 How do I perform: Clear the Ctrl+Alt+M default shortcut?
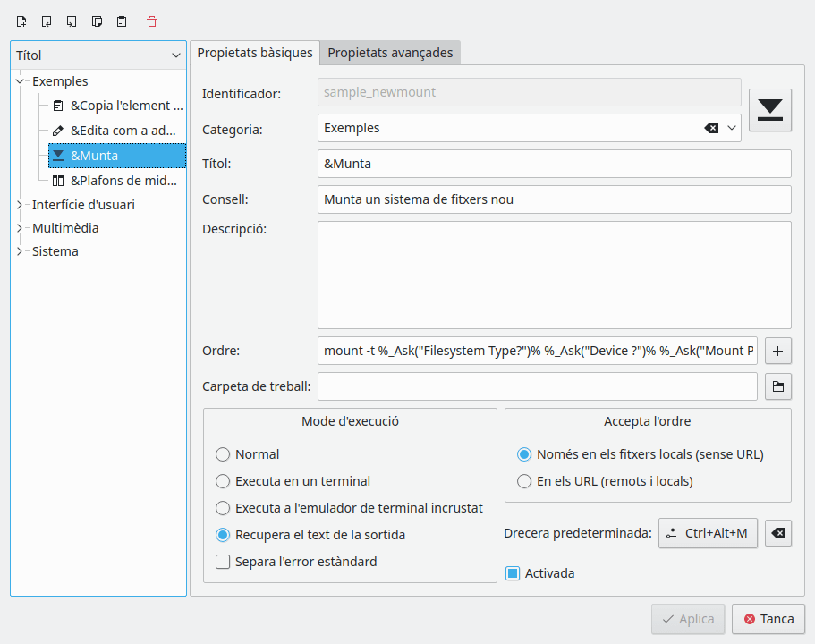[x=778, y=533]
